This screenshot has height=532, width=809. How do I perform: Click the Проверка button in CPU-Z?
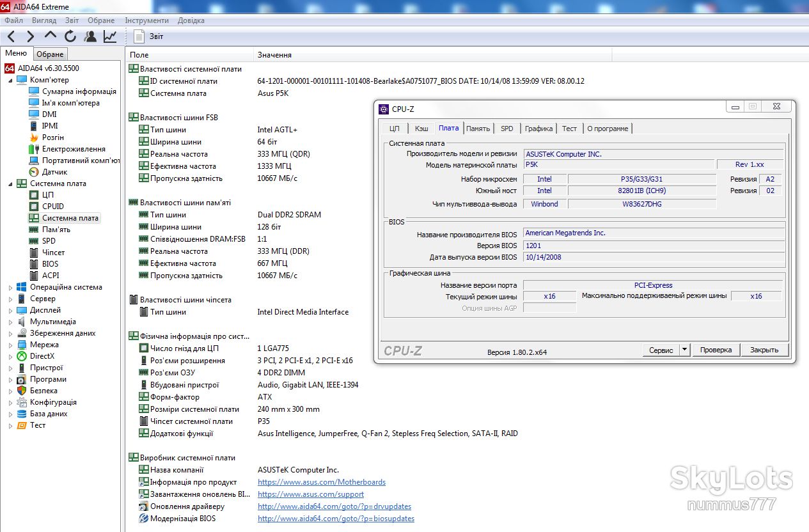pyautogui.click(x=716, y=350)
